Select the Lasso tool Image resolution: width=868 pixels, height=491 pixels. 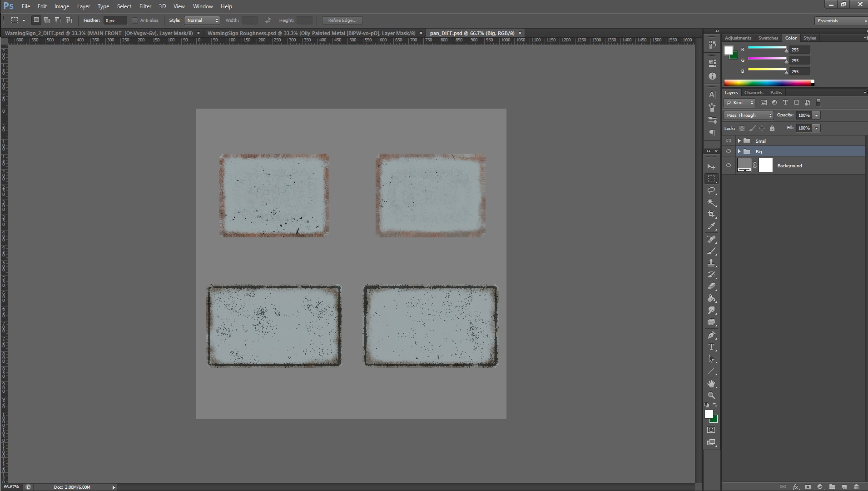[711, 190]
